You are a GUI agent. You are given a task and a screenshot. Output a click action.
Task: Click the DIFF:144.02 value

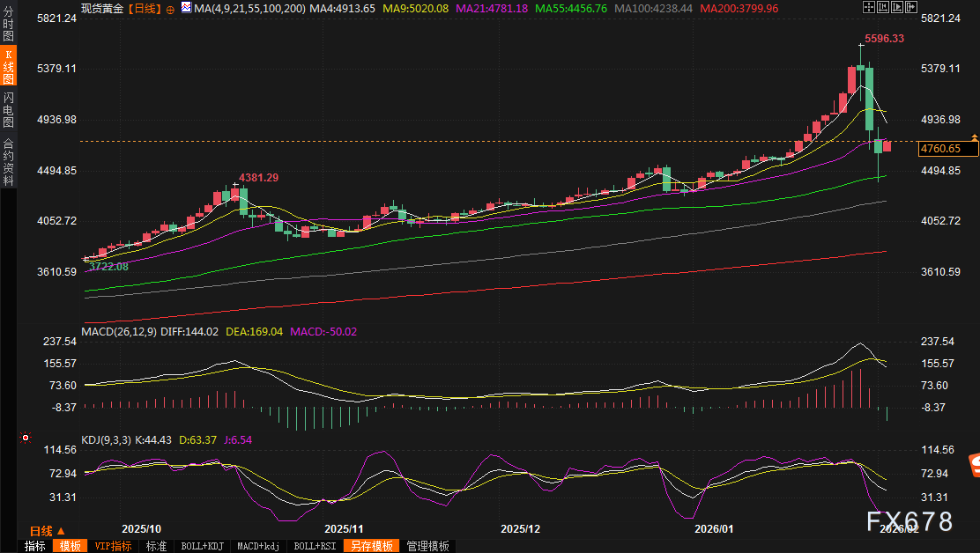(189, 331)
